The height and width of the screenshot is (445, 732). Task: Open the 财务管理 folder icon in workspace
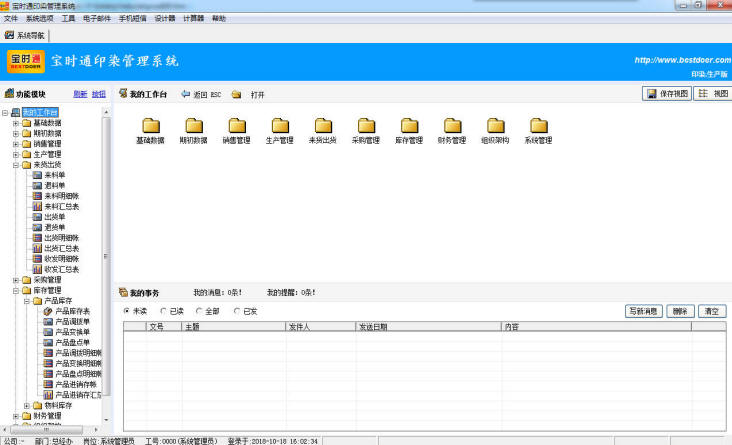pyautogui.click(x=452, y=126)
